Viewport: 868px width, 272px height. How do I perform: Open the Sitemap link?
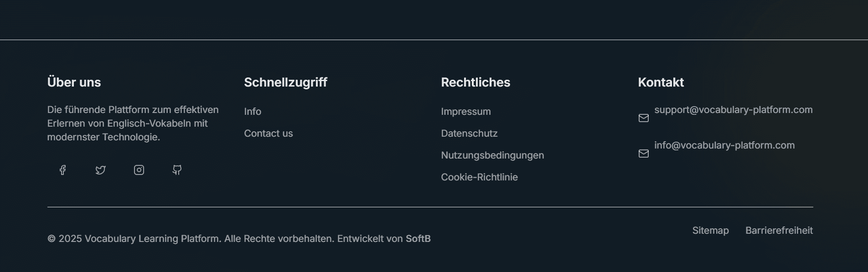(710, 231)
